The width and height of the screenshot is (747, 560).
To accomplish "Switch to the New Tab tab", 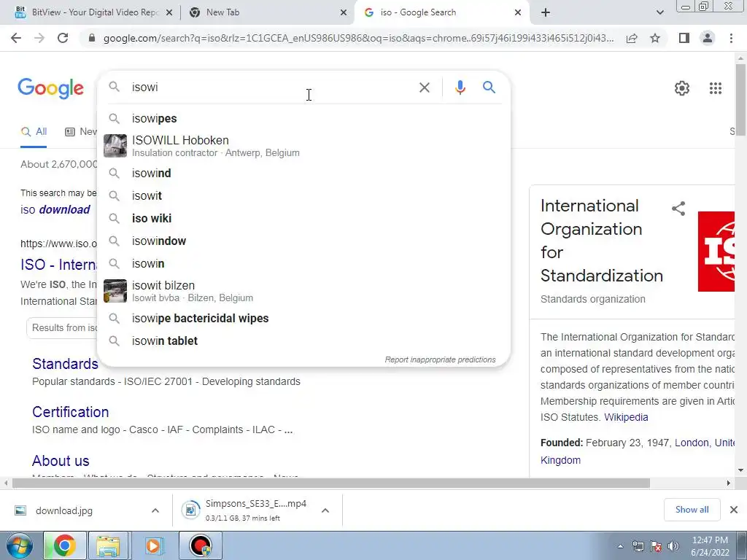I will (x=268, y=12).
